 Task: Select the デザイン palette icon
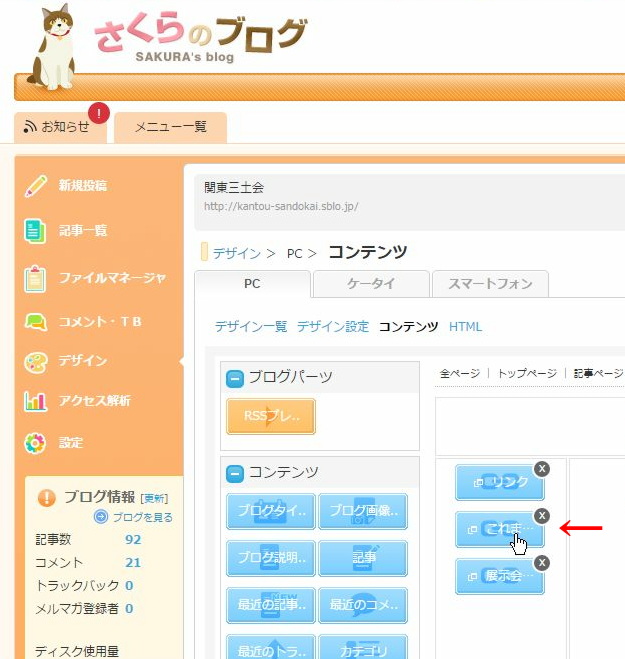(36, 361)
